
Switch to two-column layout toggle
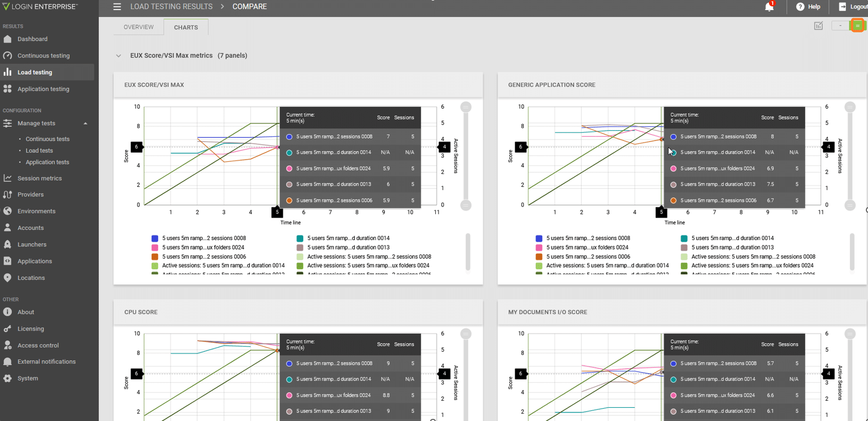click(x=857, y=26)
